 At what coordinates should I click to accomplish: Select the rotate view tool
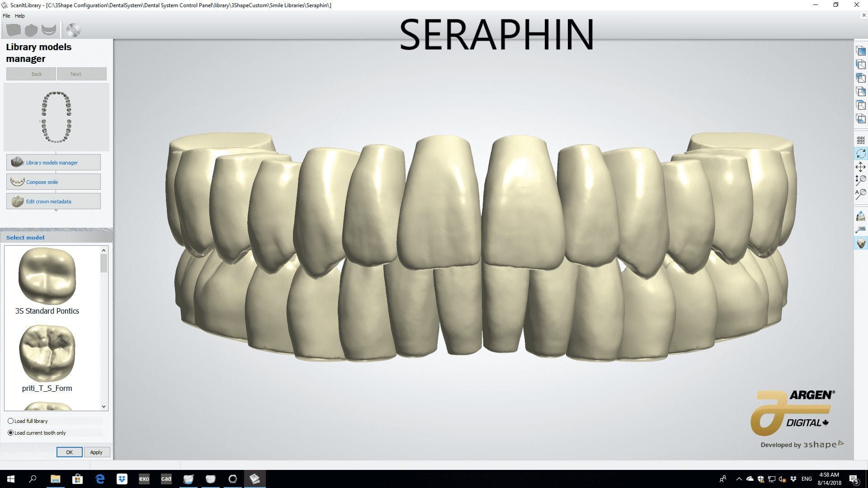[x=861, y=154]
